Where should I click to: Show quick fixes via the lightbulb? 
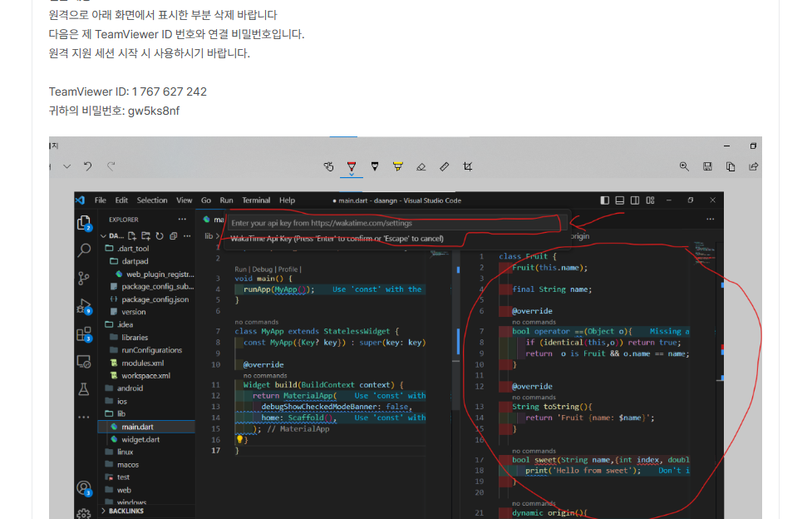click(x=239, y=440)
